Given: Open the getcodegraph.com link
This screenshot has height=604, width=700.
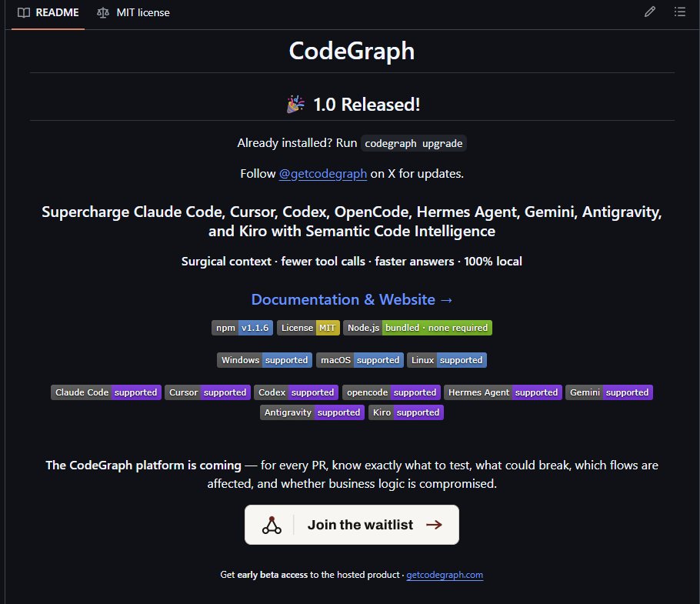Looking at the screenshot, I should coord(445,575).
